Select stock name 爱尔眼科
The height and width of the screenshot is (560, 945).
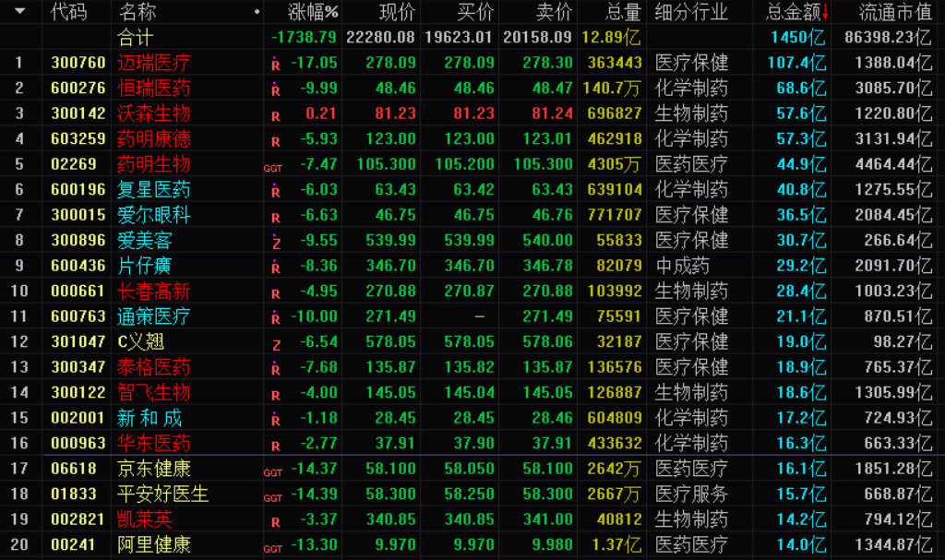(154, 215)
